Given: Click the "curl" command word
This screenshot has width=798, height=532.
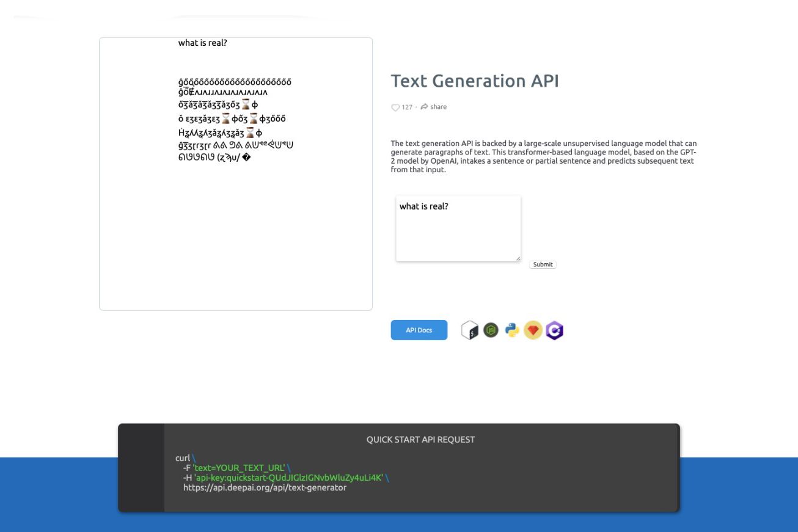Looking at the screenshot, I should click(x=183, y=458).
